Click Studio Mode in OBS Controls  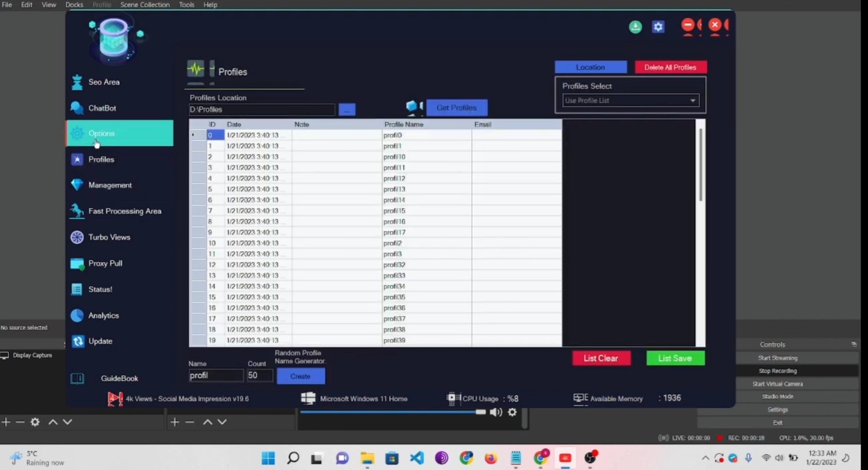tap(778, 396)
